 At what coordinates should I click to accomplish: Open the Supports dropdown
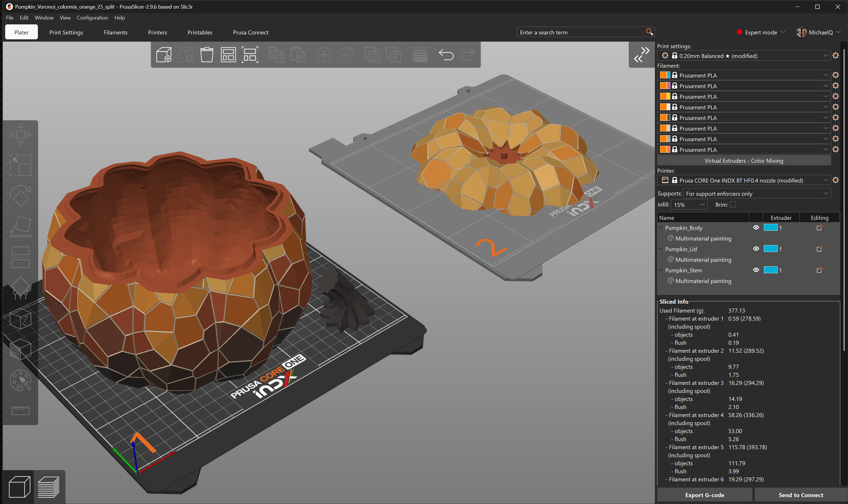point(757,193)
